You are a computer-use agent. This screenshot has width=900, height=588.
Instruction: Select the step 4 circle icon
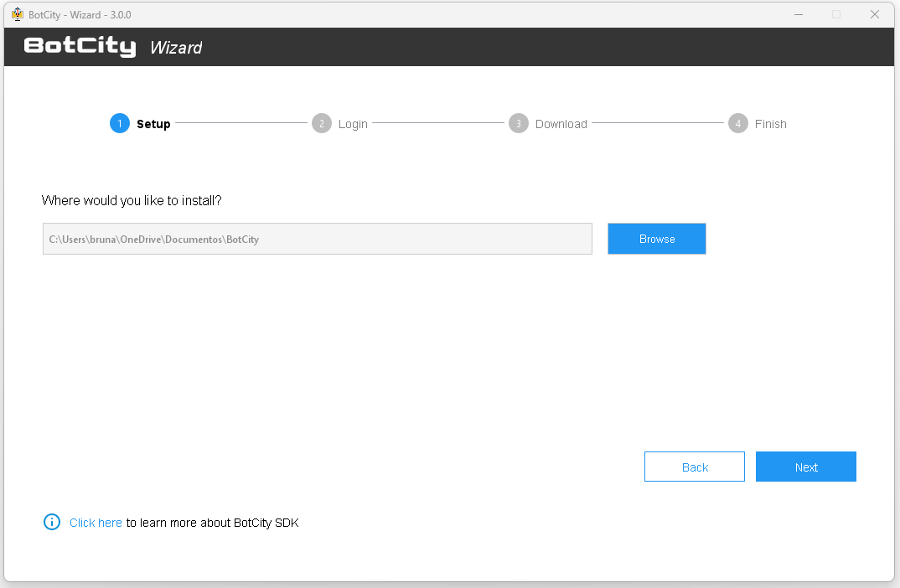737,124
